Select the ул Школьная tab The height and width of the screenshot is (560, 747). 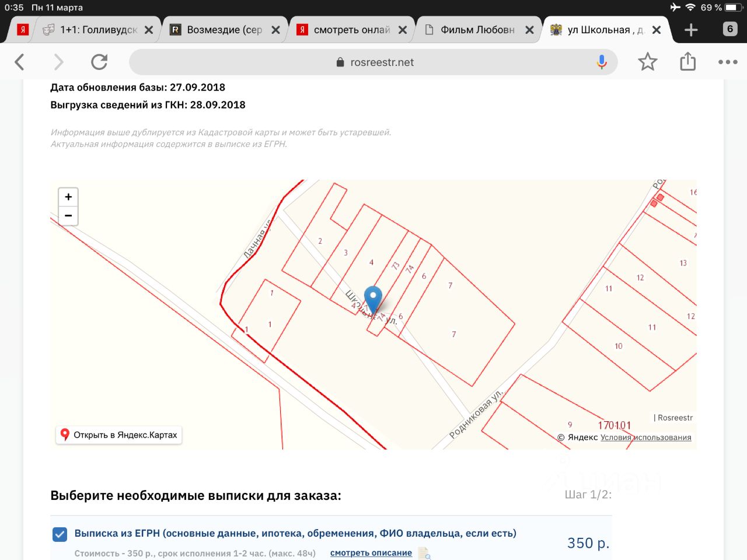pos(597,30)
